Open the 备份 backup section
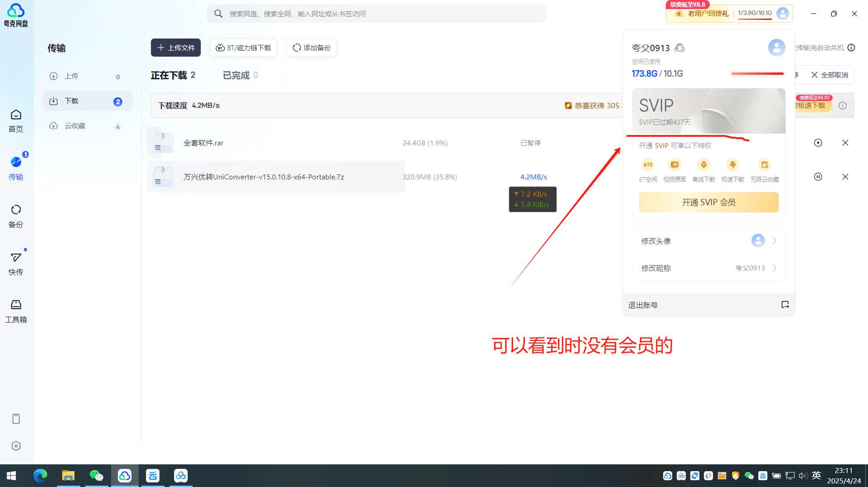The width and height of the screenshot is (868, 487). [16, 216]
